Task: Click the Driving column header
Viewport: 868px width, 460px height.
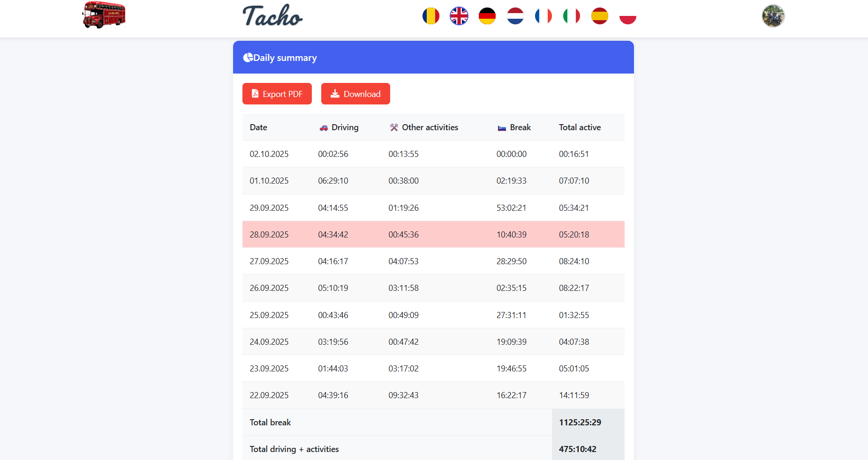Action: point(345,127)
